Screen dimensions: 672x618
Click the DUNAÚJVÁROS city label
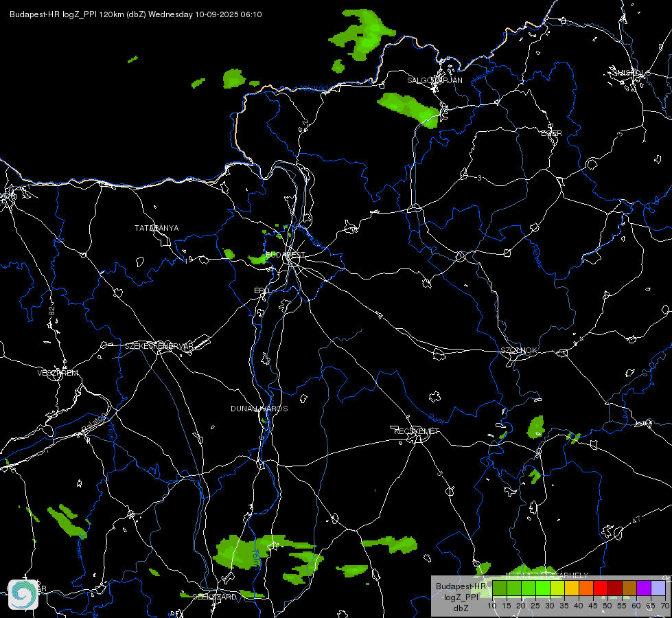[x=259, y=409]
